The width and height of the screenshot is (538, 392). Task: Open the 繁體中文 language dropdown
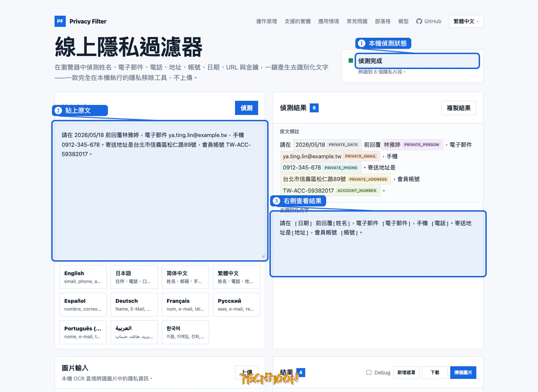click(x=466, y=21)
